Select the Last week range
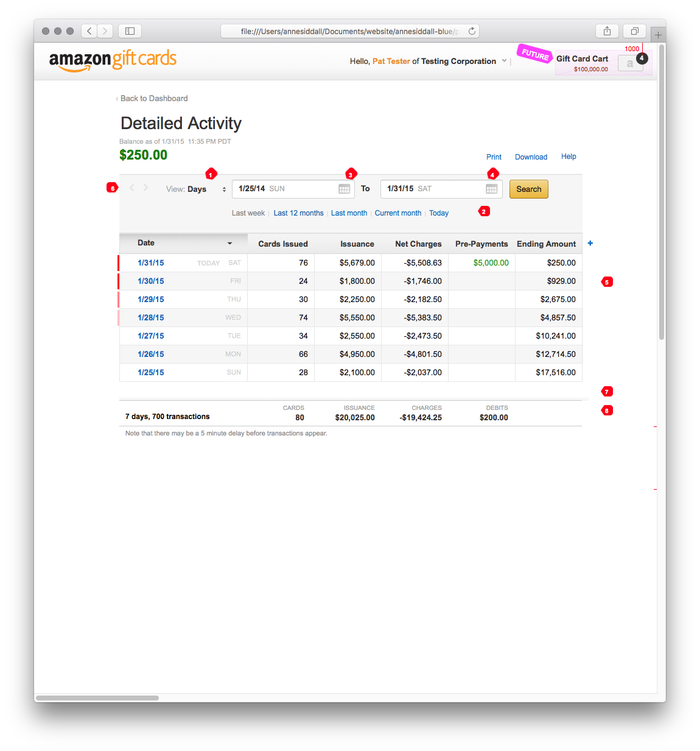 click(x=248, y=213)
